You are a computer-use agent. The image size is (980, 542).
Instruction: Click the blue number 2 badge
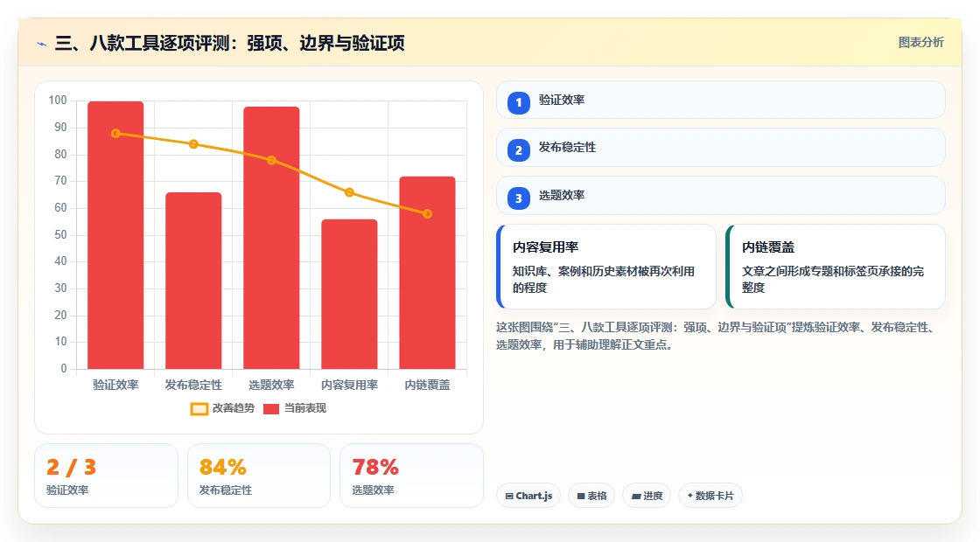click(518, 150)
